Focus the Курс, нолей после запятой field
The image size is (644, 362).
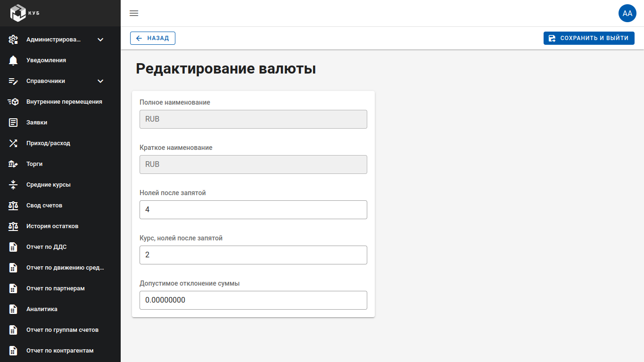coord(253,255)
